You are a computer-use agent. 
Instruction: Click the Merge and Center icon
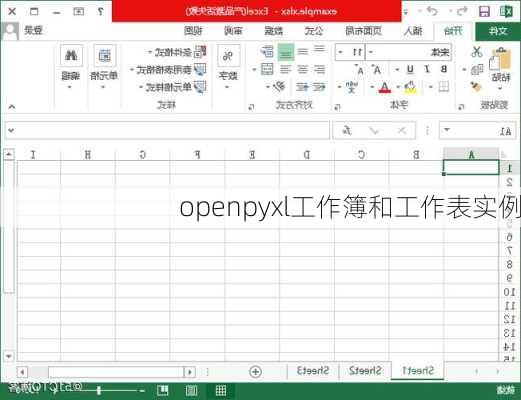[x=267, y=70]
